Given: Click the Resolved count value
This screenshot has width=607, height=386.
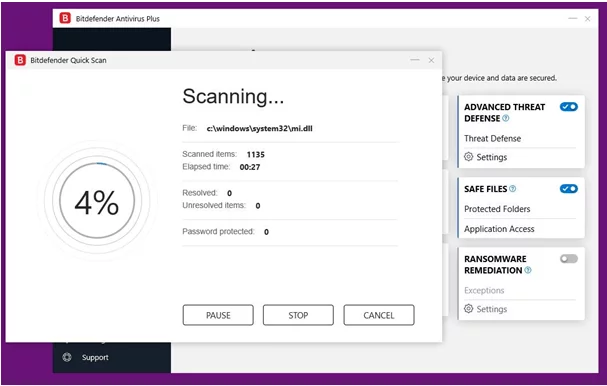Looking at the screenshot, I should pos(230,193).
